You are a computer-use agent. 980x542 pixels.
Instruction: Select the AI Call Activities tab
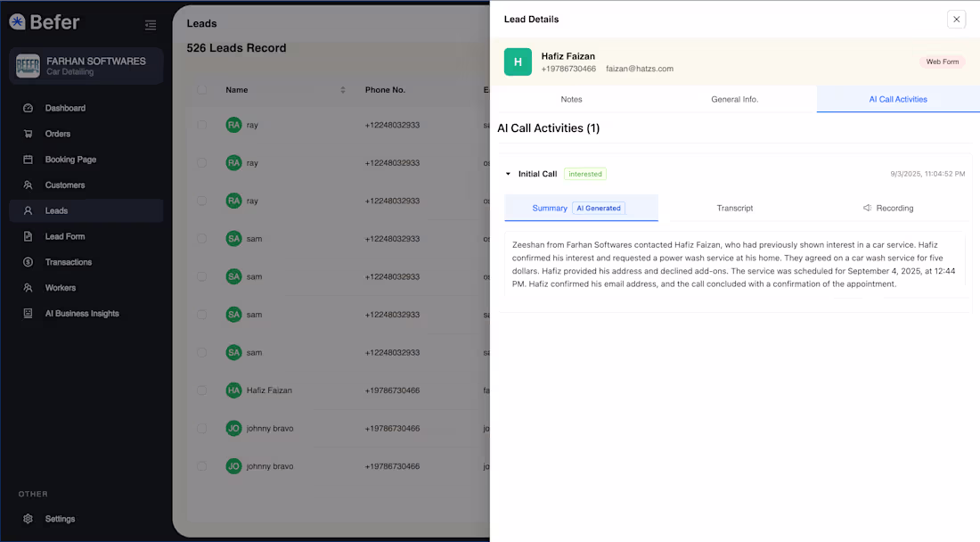pos(898,100)
